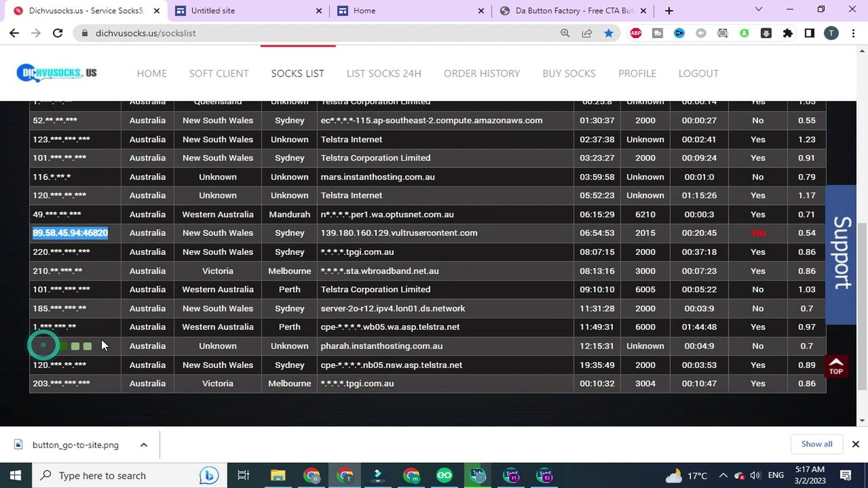Open the GoLogin 'GO' taskbar app
868x488 pixels.
[444, 475]
